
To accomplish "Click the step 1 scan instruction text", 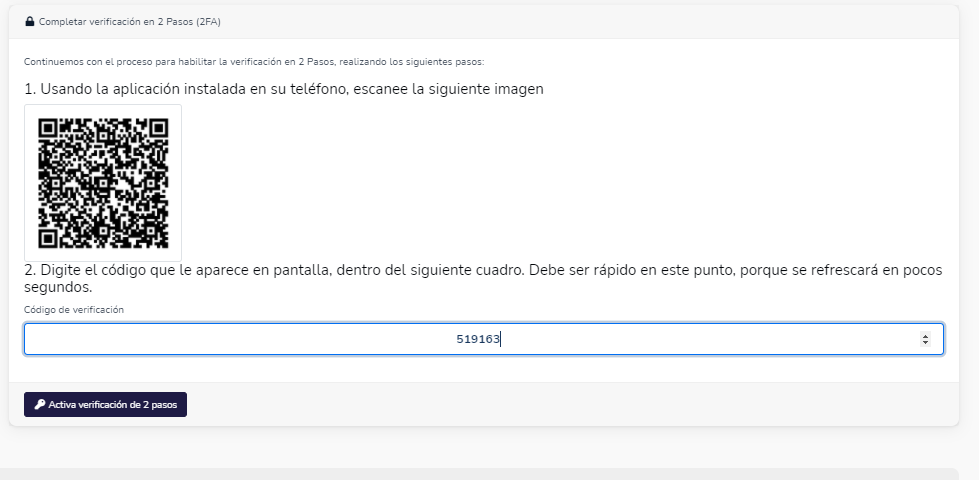I will click(x=284, y=89).
